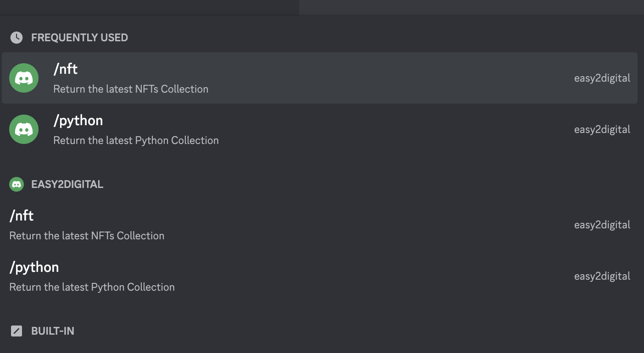Click NFTs Collection description in EASY2DIGITAL section
This screenshot has height=353, width=644.
(87, 236)
